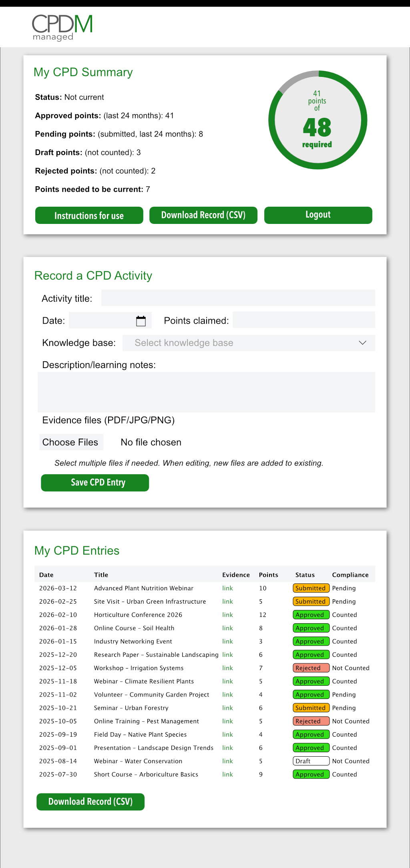Screen dimensions: 410x868
Task: Click the Instructions for use button
Action: (89, 215)
